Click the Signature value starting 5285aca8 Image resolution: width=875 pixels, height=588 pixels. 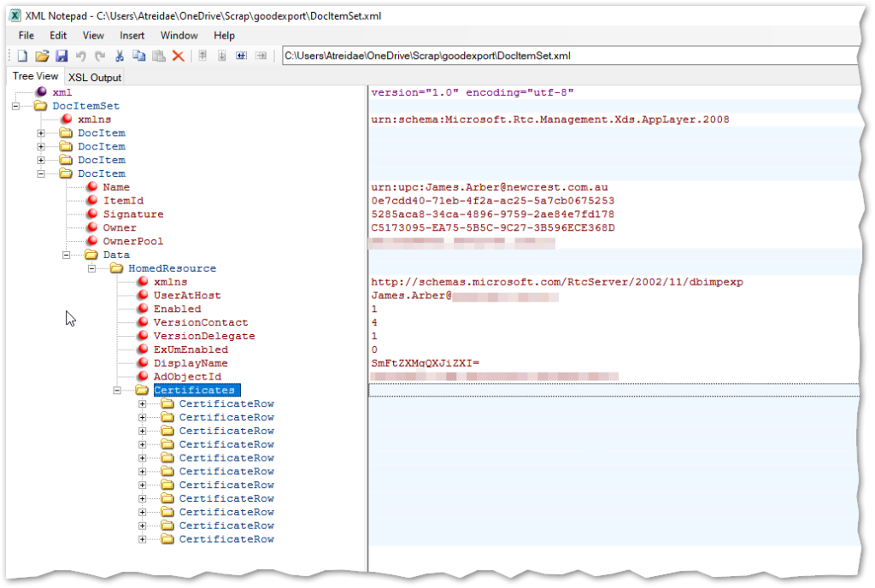tap(493, 214)
